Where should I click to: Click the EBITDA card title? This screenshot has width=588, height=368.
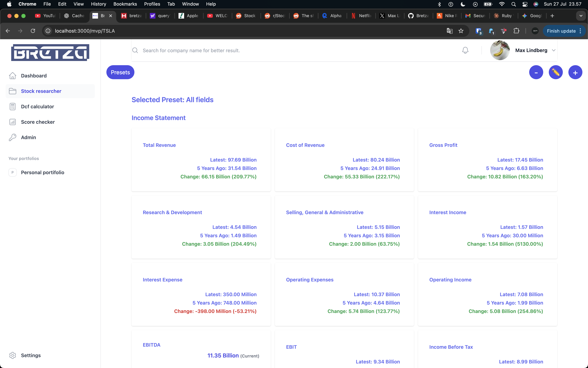point(152,345)
